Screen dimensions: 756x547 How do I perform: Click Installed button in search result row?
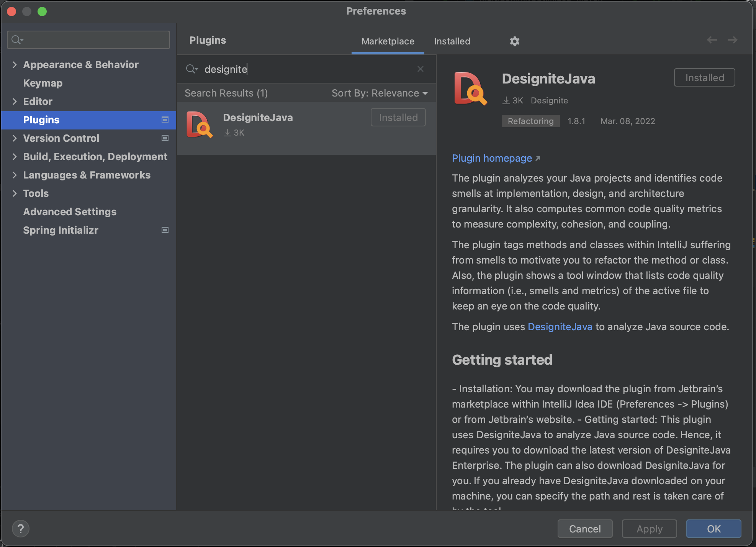coord(398,117)
